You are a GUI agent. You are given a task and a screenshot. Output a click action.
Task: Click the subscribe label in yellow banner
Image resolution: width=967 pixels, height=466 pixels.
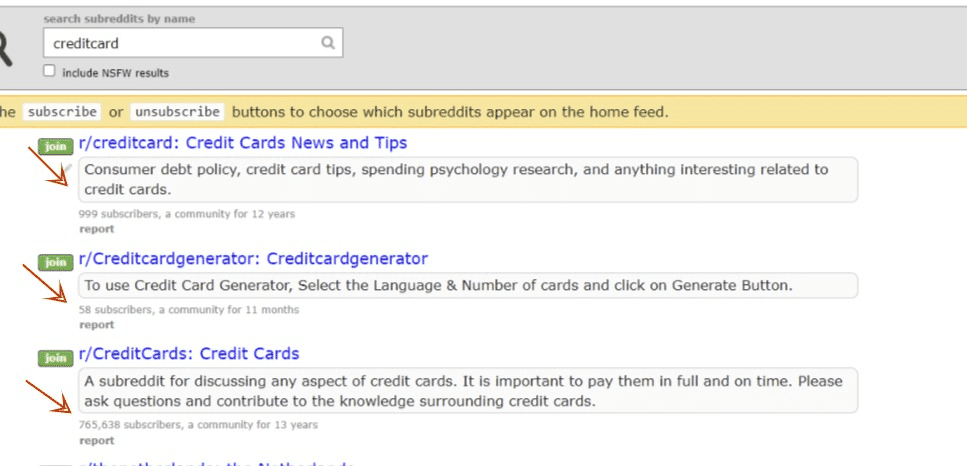click(x=62, y=112)
